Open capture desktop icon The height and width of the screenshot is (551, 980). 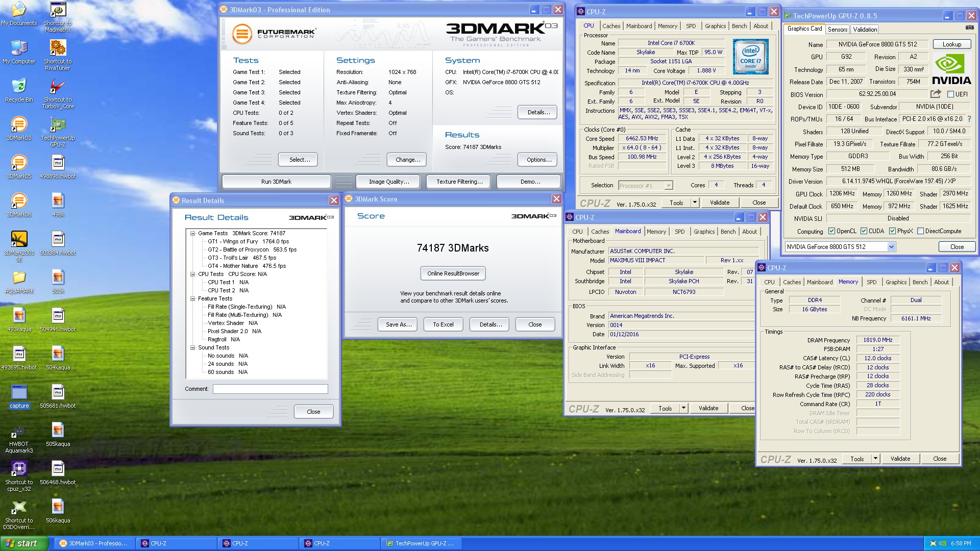(x=19, y=397)
